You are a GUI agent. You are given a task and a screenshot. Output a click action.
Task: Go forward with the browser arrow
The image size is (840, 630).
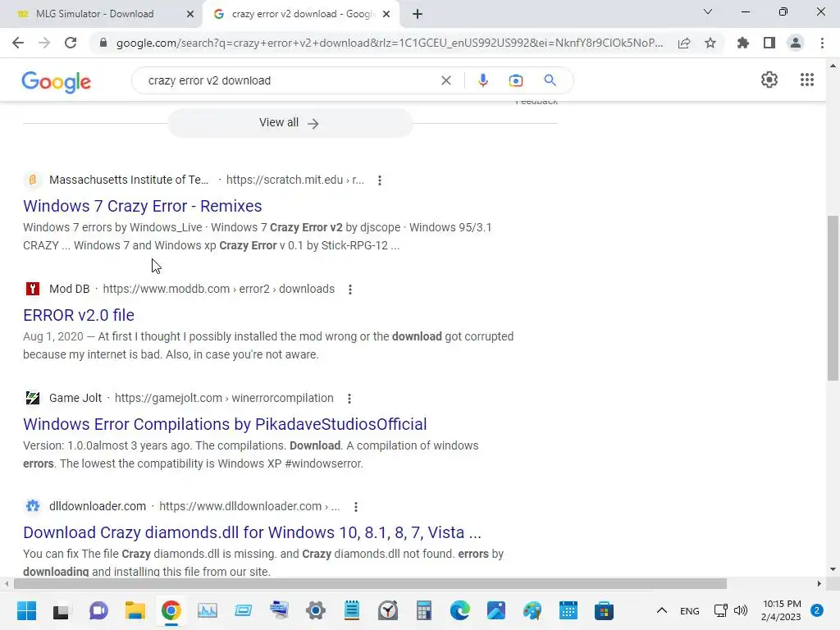tap(44, 43)
